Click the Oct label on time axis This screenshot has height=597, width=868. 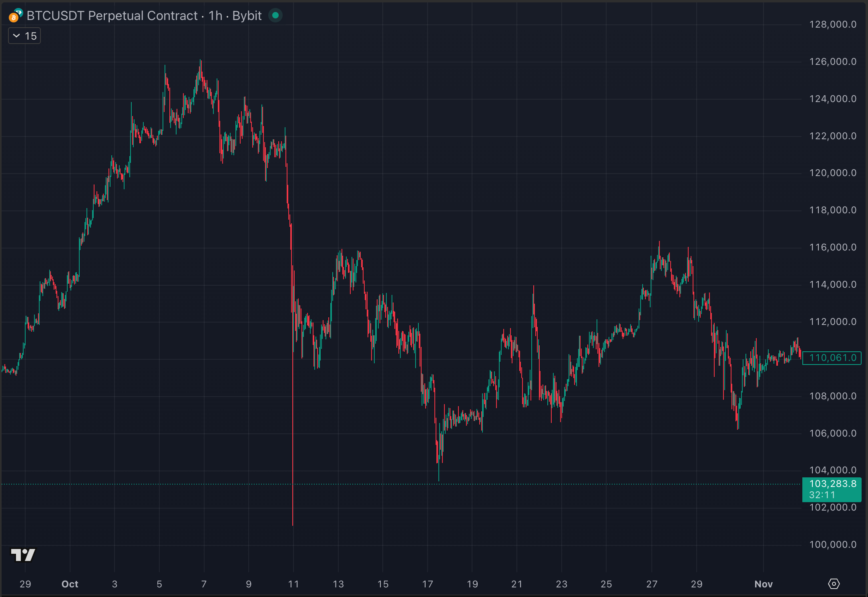coord(70,584)
